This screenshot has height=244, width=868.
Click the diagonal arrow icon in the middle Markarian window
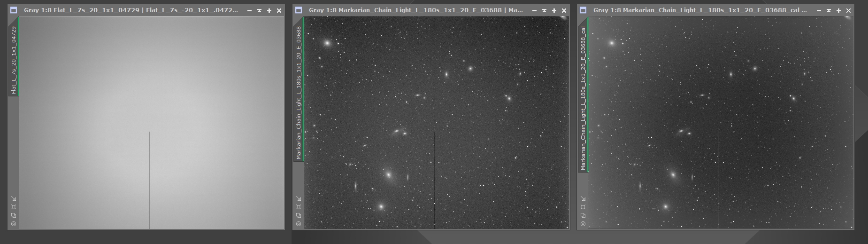pos(299,198)
